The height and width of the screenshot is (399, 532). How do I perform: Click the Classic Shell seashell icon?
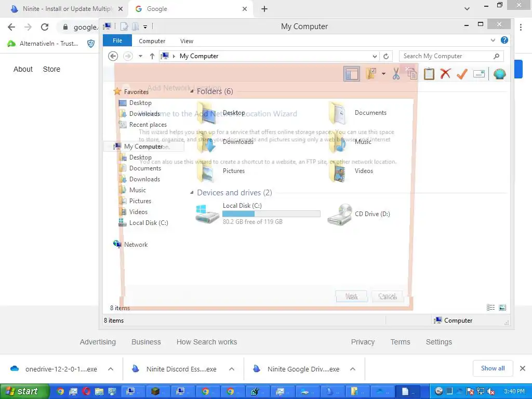(499, 74)
